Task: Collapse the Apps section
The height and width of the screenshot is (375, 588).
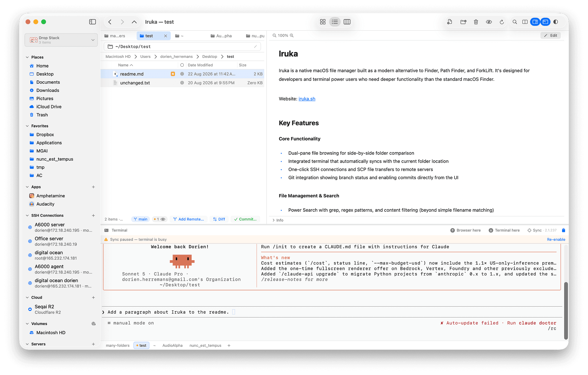Action: point(27,187)
